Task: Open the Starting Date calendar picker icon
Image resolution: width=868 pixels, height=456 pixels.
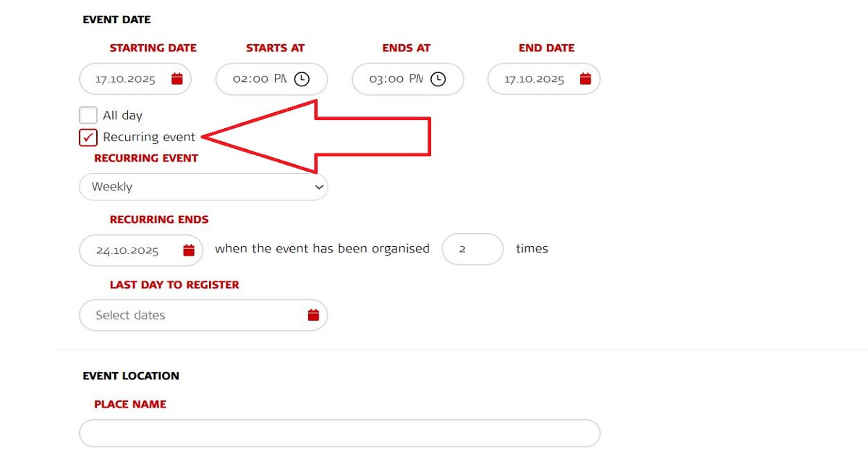Action: coord(177,79)
